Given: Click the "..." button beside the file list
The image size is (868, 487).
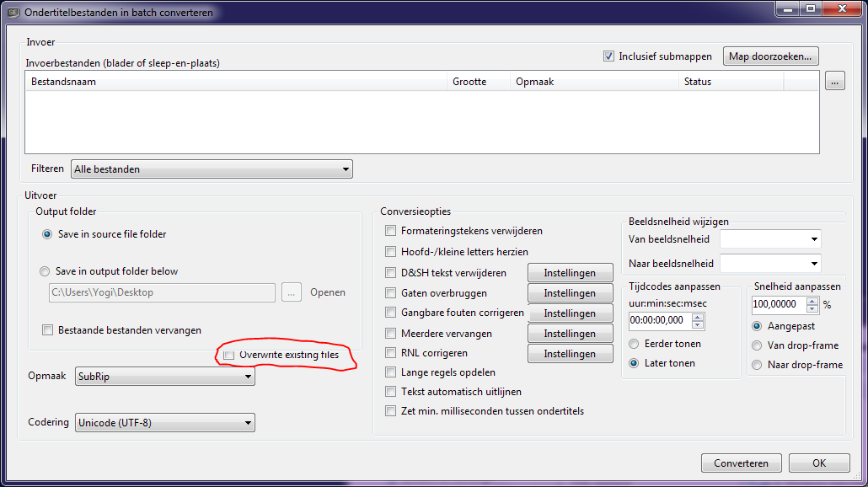Looking at the screenshot, I should [834, 80].
